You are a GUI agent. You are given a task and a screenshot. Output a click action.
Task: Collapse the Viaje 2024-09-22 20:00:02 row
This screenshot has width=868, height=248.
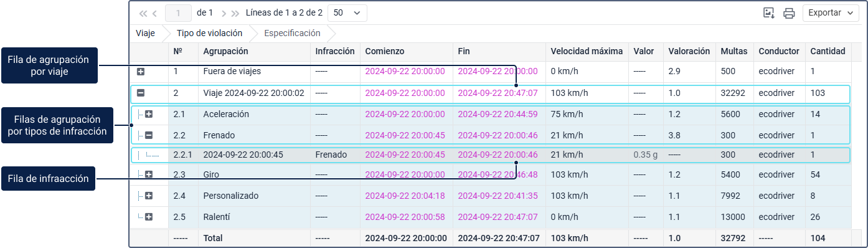[x=141, y=93]
